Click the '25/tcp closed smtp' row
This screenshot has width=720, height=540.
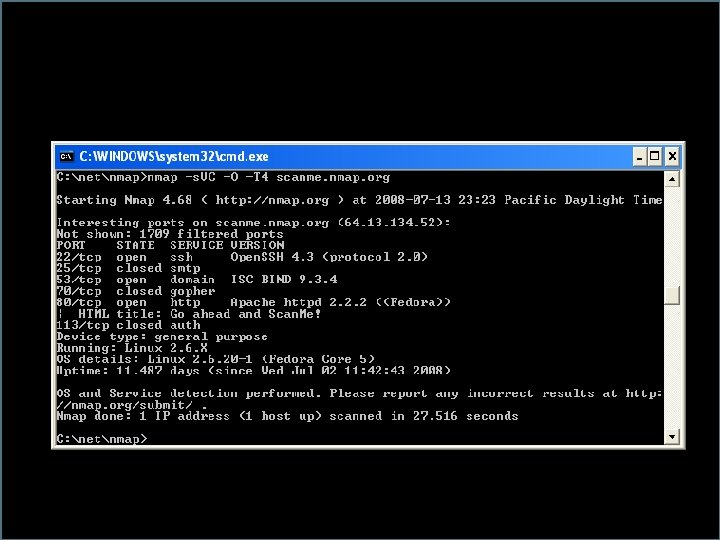(x=129, y=268)
